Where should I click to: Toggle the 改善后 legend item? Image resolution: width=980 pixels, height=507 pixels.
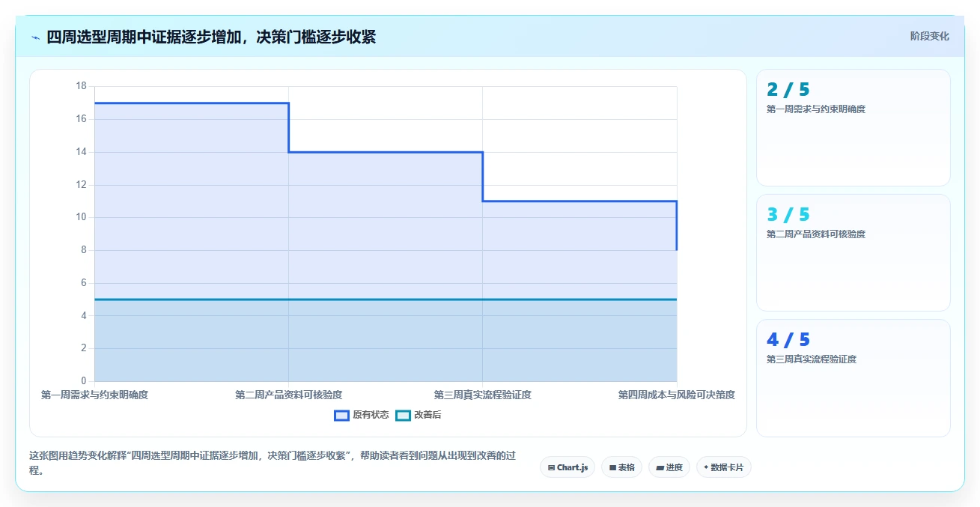pos(419,415)
